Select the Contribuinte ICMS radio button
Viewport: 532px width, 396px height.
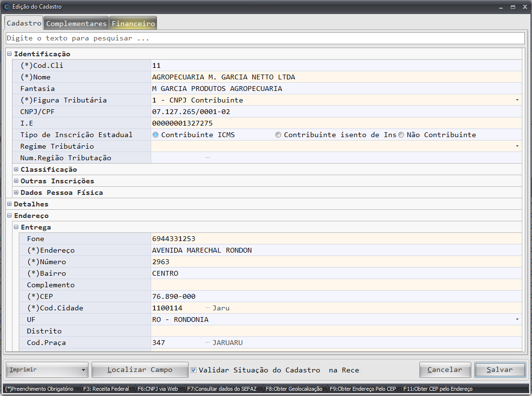(156, 135)
